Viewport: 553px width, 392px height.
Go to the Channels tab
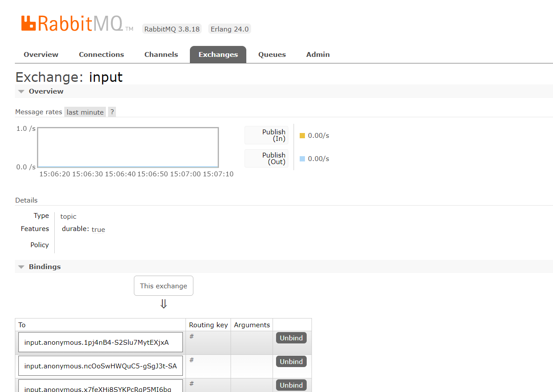point(161,55)
